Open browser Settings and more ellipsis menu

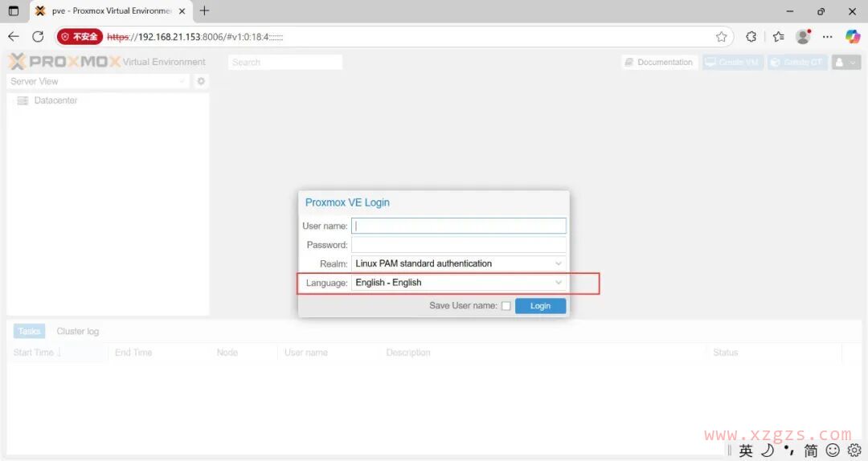828,37
